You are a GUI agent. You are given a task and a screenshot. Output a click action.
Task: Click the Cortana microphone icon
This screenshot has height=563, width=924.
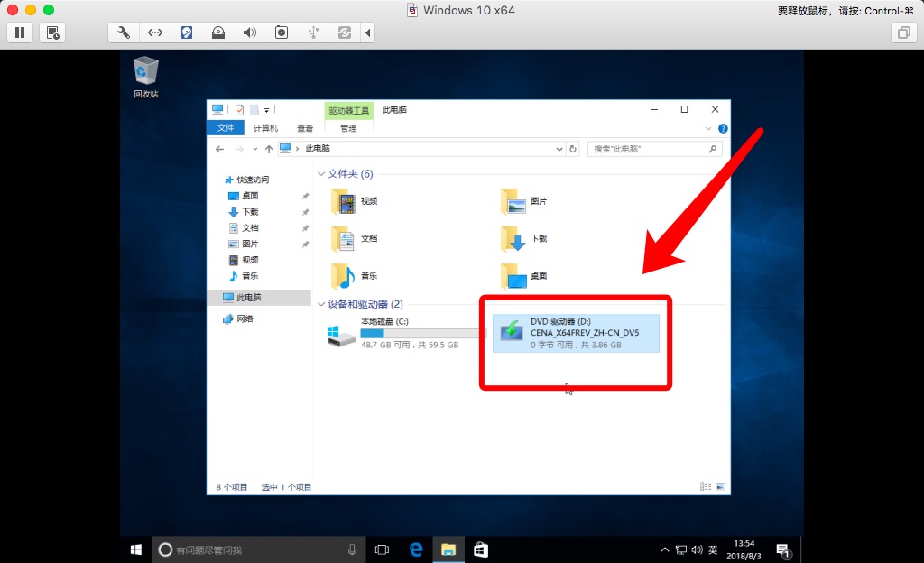352,549
